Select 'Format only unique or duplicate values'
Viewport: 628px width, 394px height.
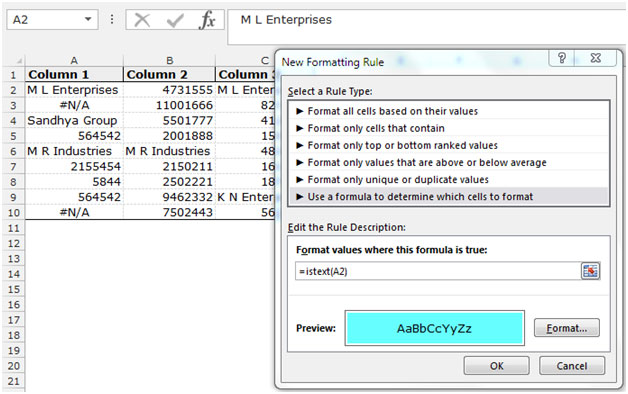[x=449, y=179]
